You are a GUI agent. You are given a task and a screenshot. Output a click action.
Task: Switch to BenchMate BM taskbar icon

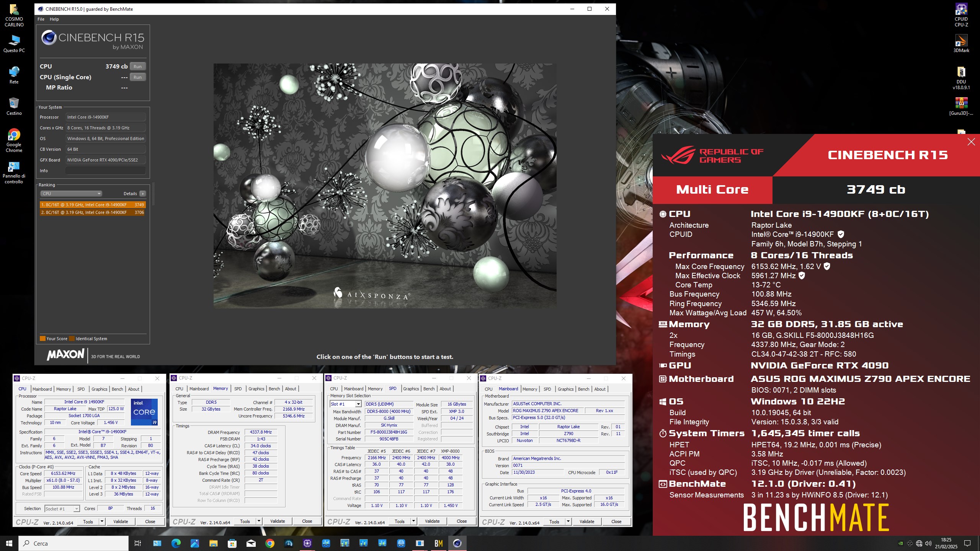tap(438, 543)
